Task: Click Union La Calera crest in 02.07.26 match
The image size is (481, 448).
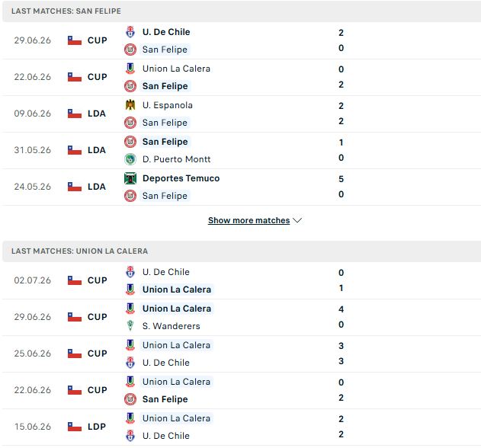Action: tap(130, 290)
